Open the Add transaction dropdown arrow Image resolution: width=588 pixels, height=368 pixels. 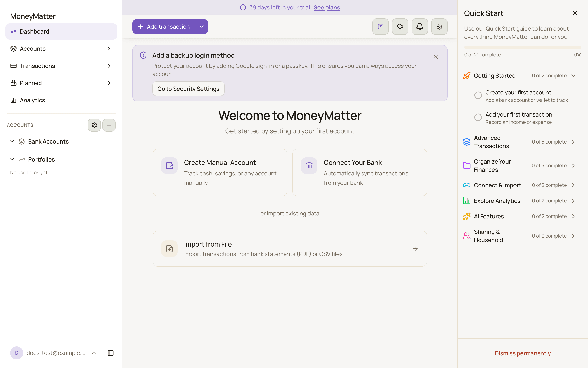202,27
